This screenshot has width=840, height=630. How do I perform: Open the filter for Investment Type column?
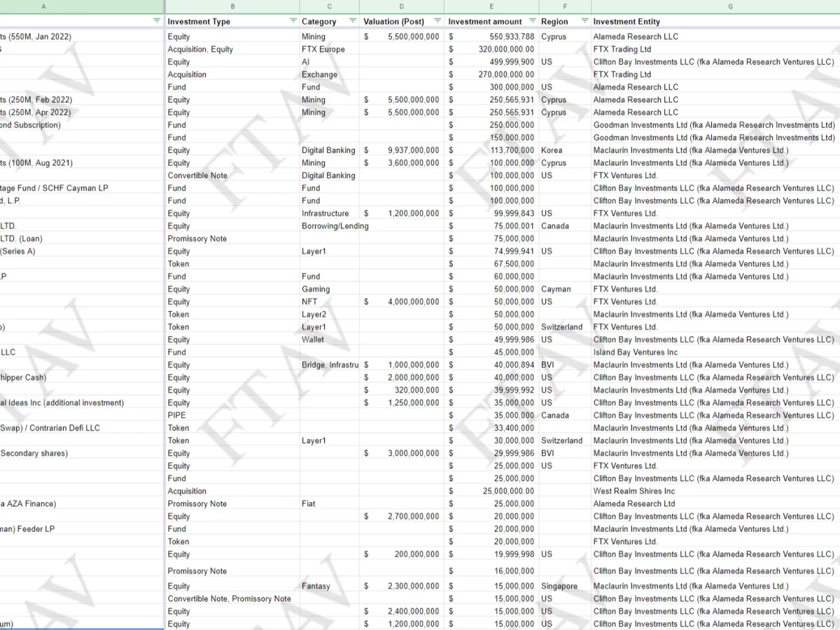(x=293, y=21)
